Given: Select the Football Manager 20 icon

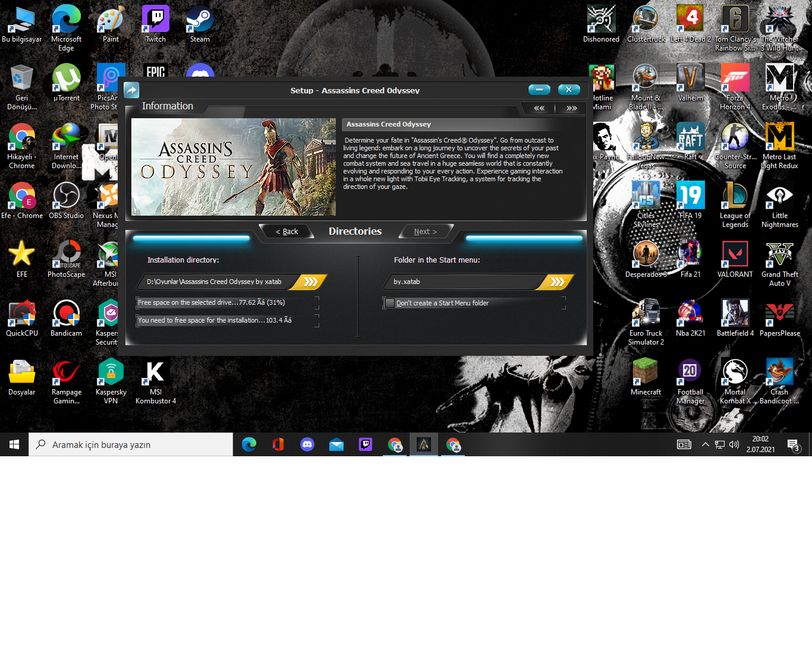Looking at the screenshot, I should click(x=691, y=381).
